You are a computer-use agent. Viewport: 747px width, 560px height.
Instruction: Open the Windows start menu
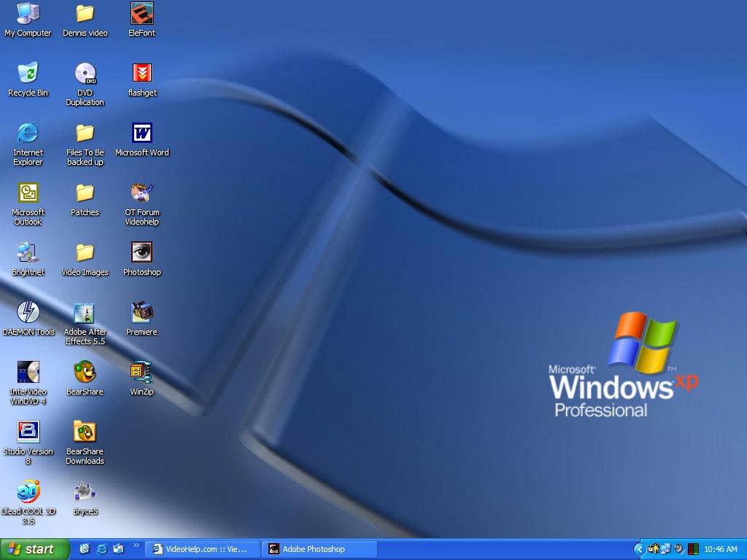coord(34,549)
